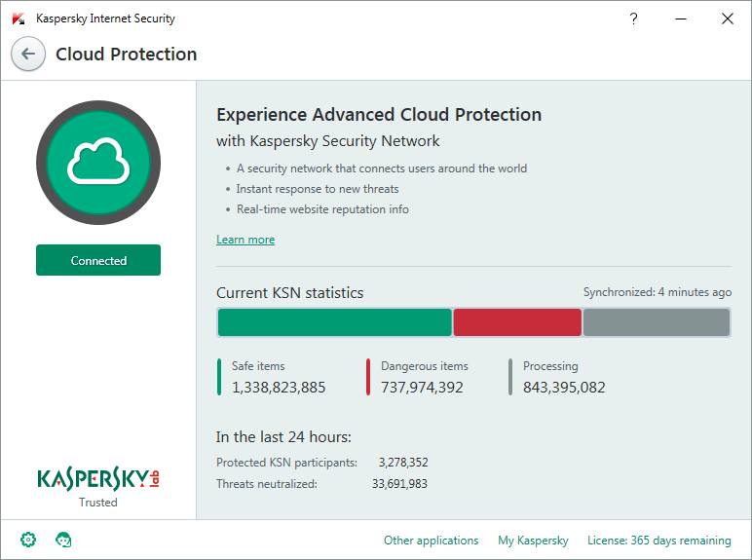
Task: Click the Kaspersky Lab logo in sidebar
Action: click(97, 478)
